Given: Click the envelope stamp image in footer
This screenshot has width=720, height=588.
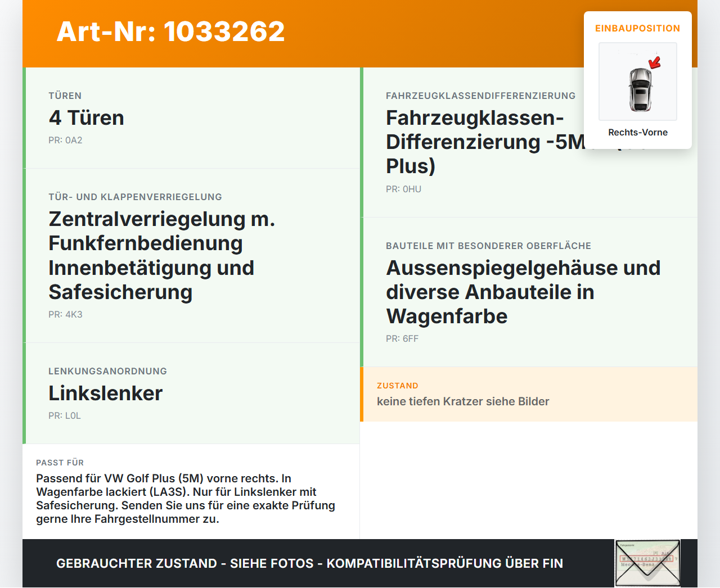Looking at the screenshot, I should [647, 563].
